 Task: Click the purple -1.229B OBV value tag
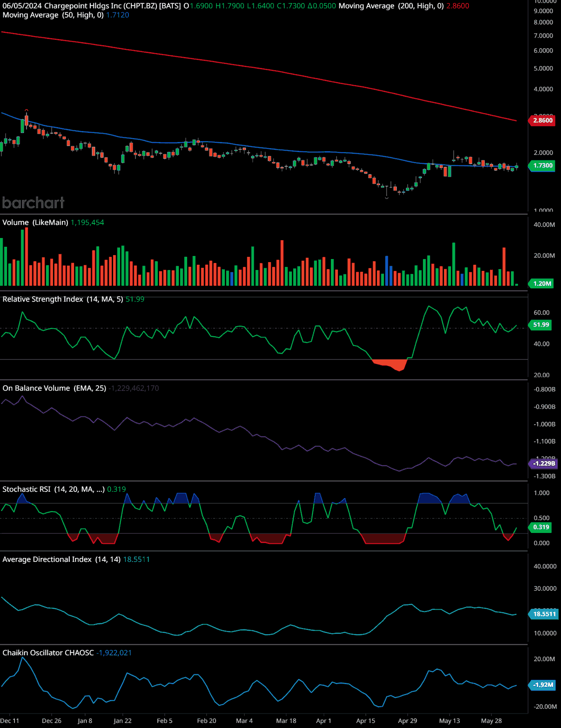[x=543, y=464]
